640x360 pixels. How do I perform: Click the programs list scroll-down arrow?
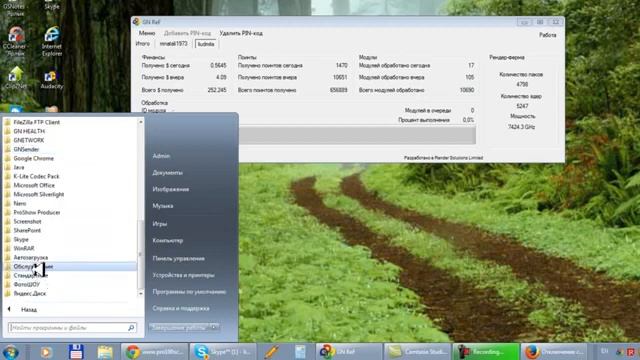coord(141,293)
